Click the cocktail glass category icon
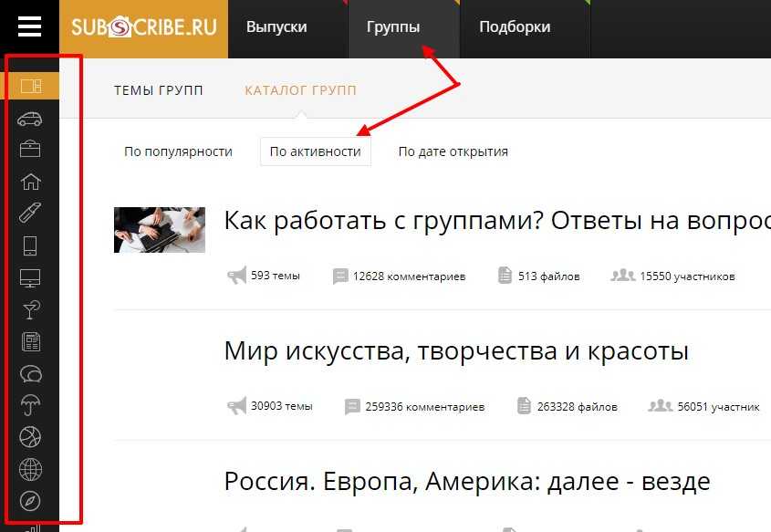 pyautogui.click(x=30, y=310)
